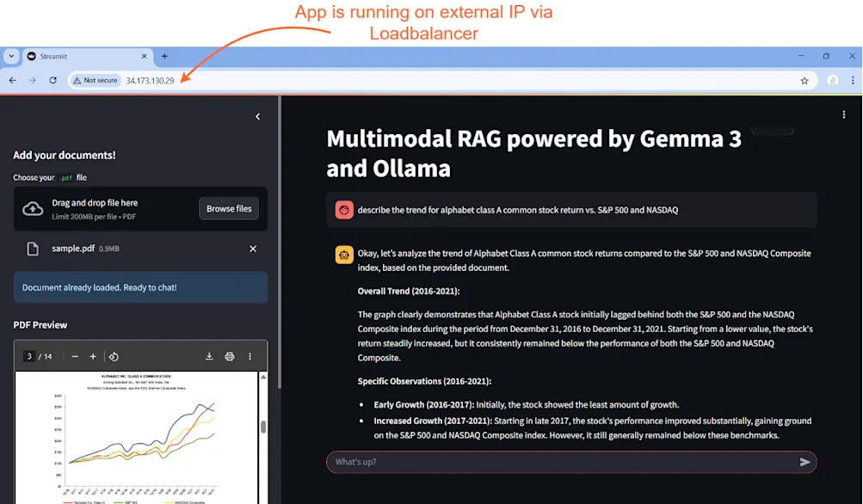The image size is (863, 504).
Task: Switch browser profile via avatar icon
Action: click(832, 80)
